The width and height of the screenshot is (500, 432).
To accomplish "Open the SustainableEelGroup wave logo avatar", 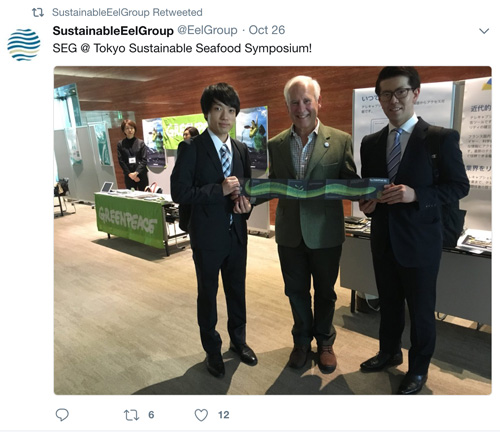I will coord(24,45).
